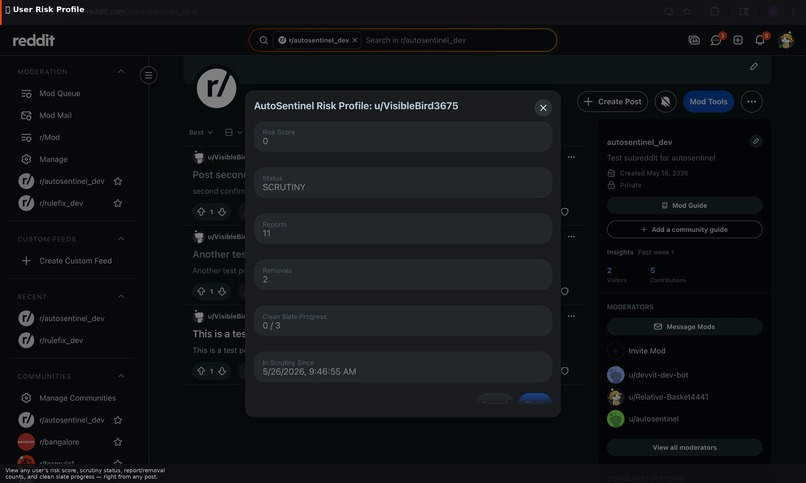Favorite r/autosentinel_dev in Communities list
The height and width of the screenshot is (483, 806).
118,420
